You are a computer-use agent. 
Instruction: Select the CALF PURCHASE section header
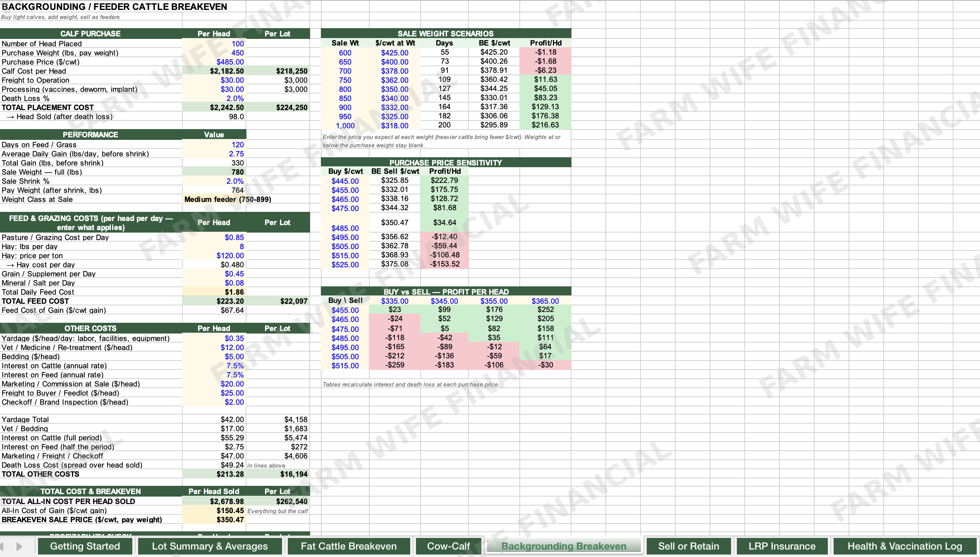pos(91,34)
